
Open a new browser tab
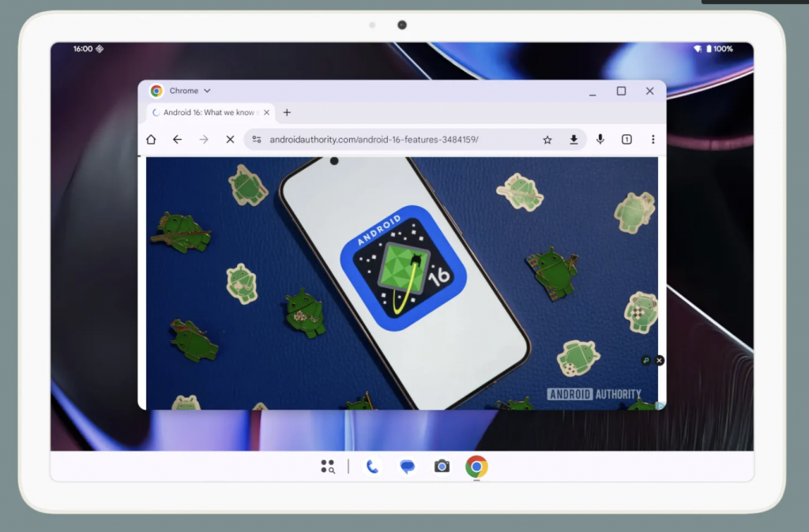point(286,112)
